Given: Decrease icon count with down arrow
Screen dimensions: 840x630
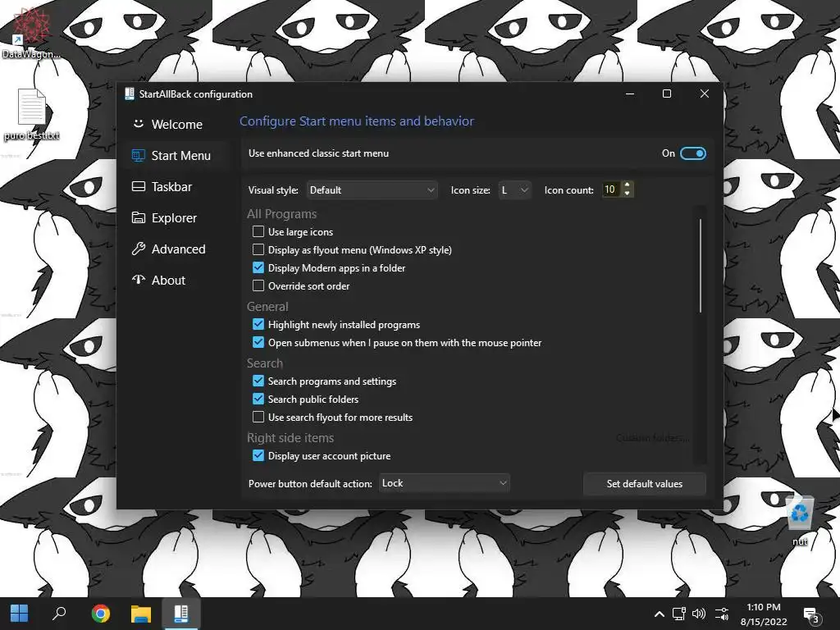Looking at the screenshot, I should [x=628, y=194].
